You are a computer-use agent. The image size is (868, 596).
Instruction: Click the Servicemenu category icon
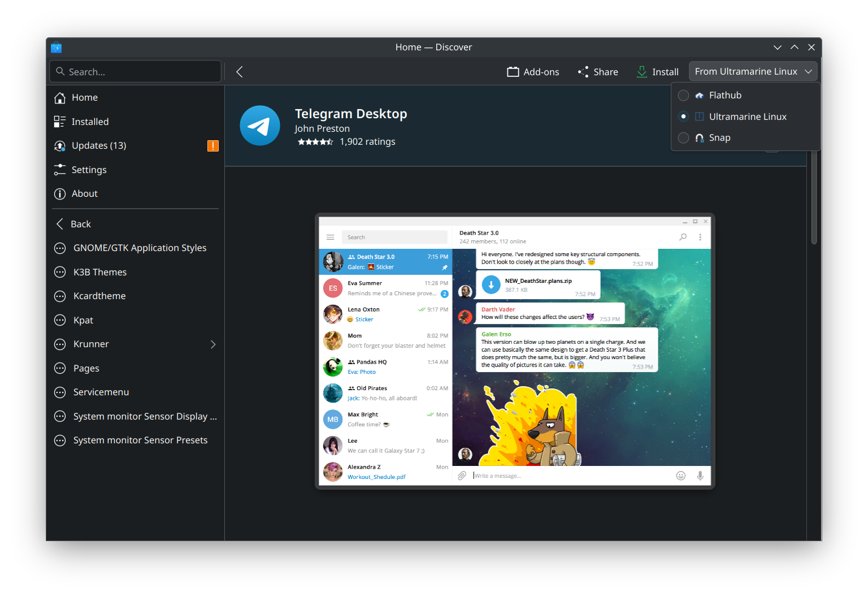click(x=60, y=392)
